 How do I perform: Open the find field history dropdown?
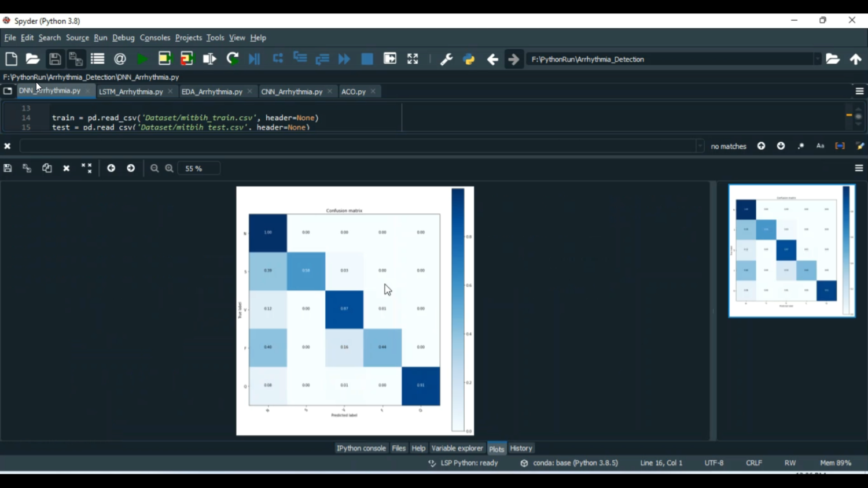click(700, 146)
